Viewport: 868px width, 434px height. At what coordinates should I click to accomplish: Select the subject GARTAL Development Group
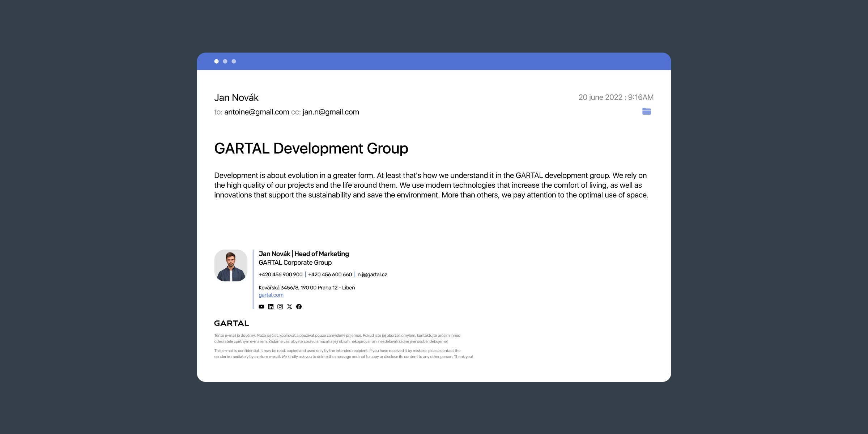point(311,148)
